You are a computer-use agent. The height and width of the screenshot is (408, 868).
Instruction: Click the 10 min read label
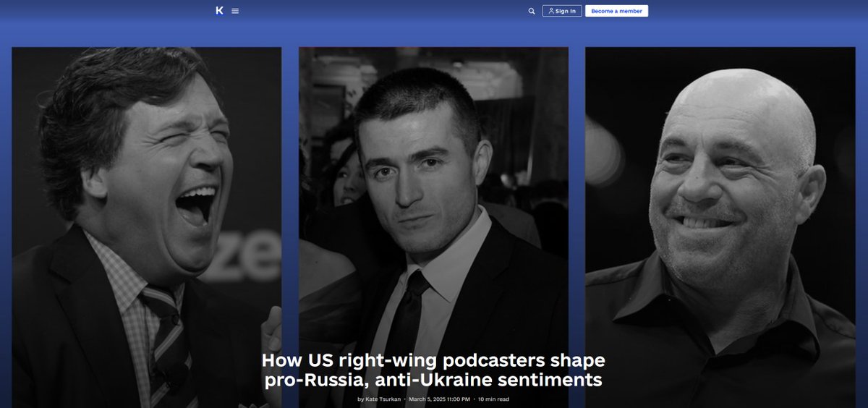[494, 399]
